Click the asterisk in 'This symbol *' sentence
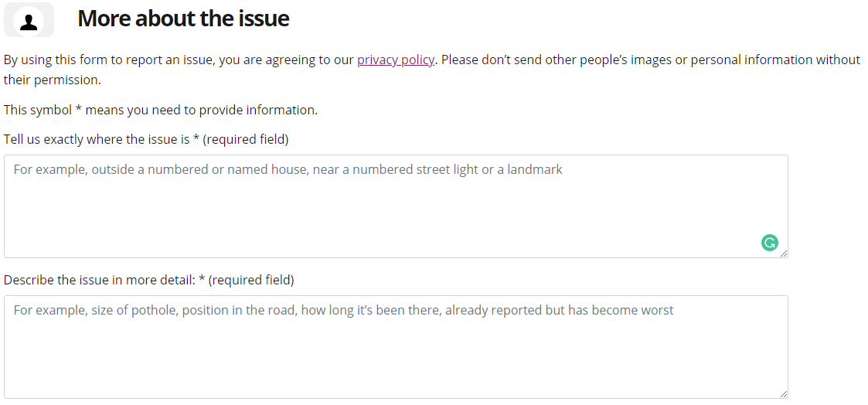868x405 pixels. pyautogui.click(x=79, y=110)
